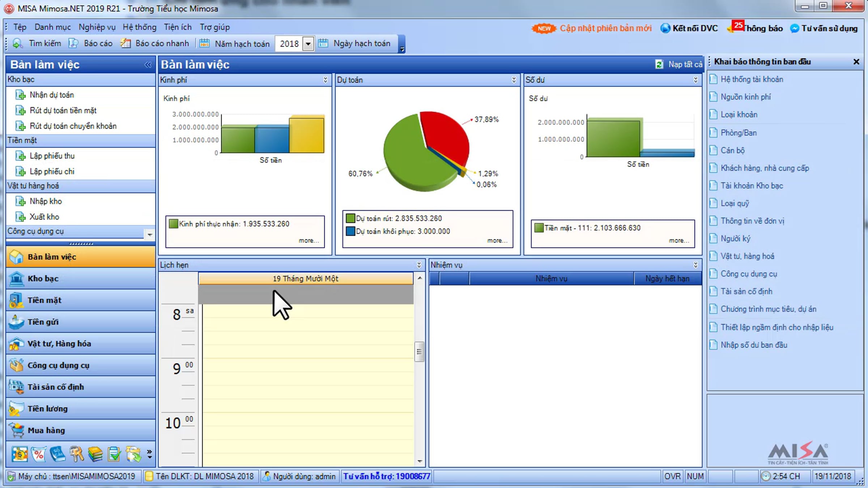The height and width of the screenshot is (488, 868).
Task: Open the blue 'Sổ cái' ledger book icon
Action: tap(57, 454)
